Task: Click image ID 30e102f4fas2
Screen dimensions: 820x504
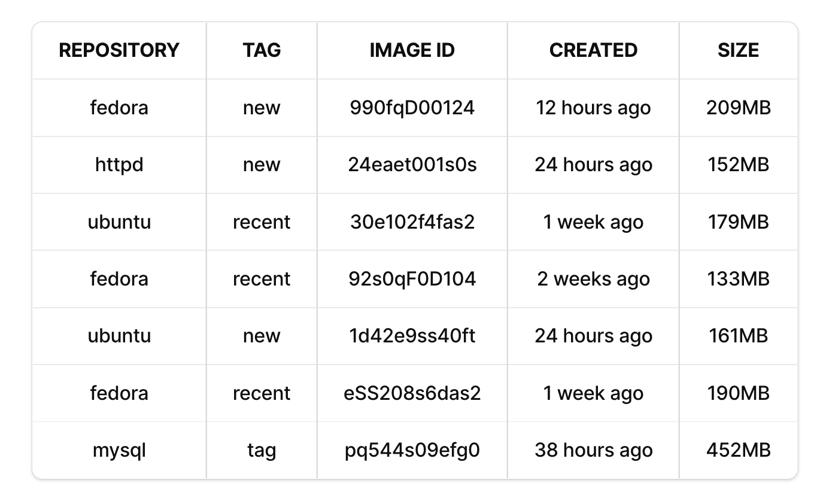Action: (x=412, y=222)
